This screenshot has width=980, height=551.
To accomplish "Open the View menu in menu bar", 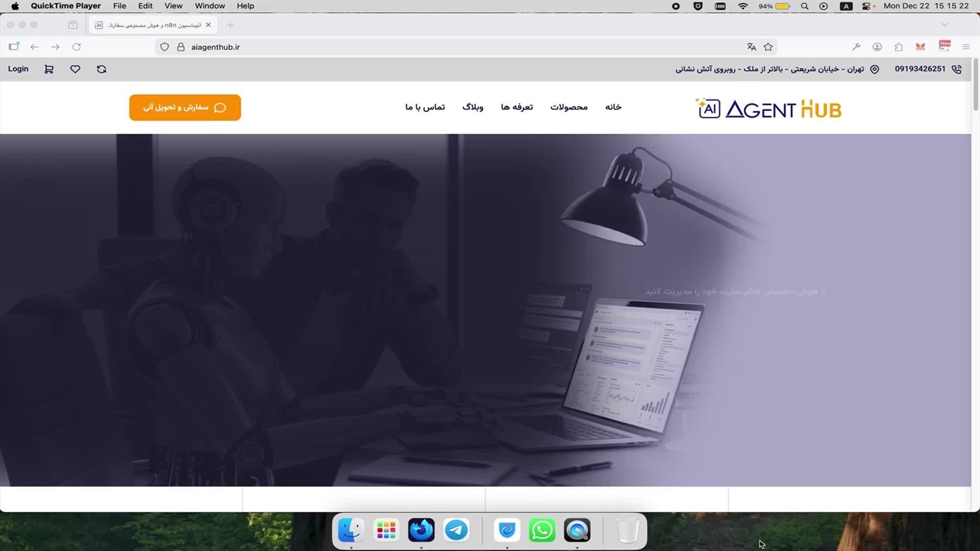I will [x=173, y=6].
